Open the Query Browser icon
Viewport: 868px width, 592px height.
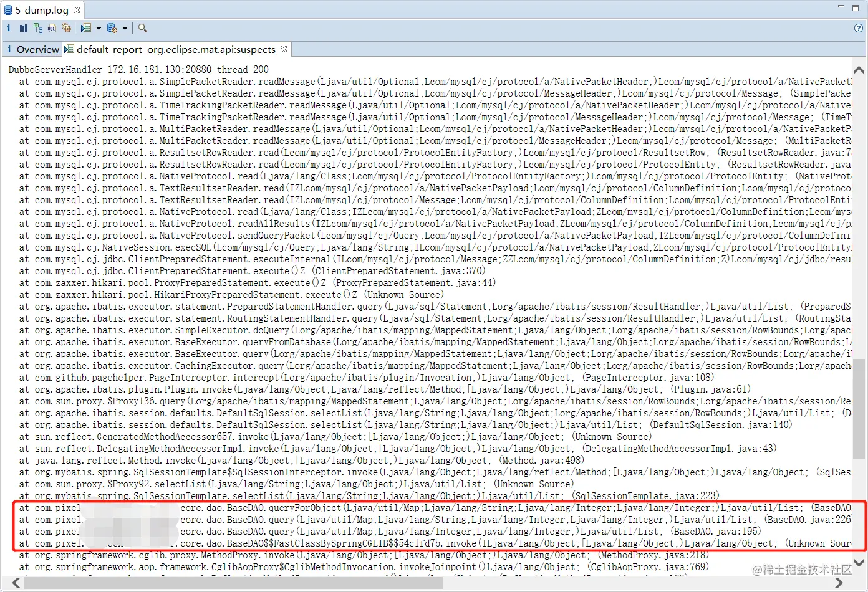(112, 28)
